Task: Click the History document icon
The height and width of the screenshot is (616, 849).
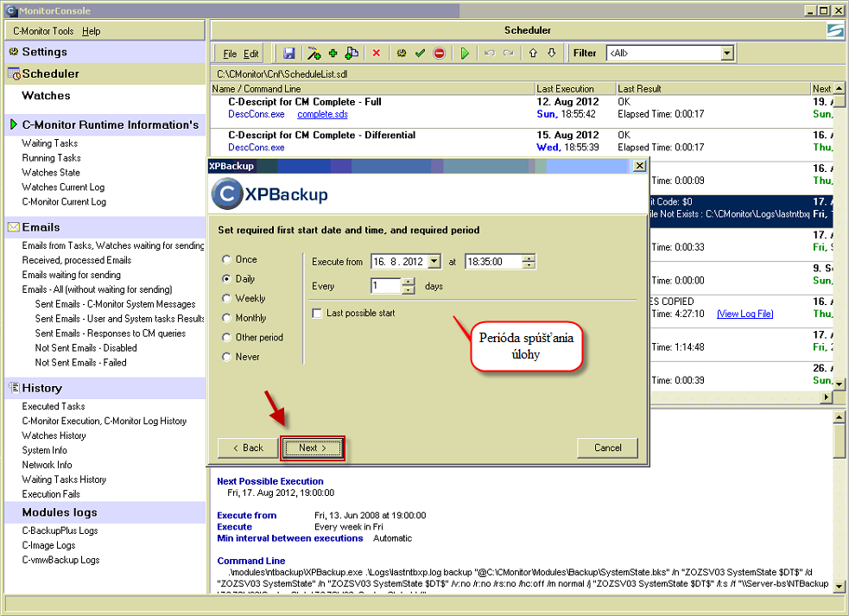Action: pyautogui.click(x=15, y=387)
